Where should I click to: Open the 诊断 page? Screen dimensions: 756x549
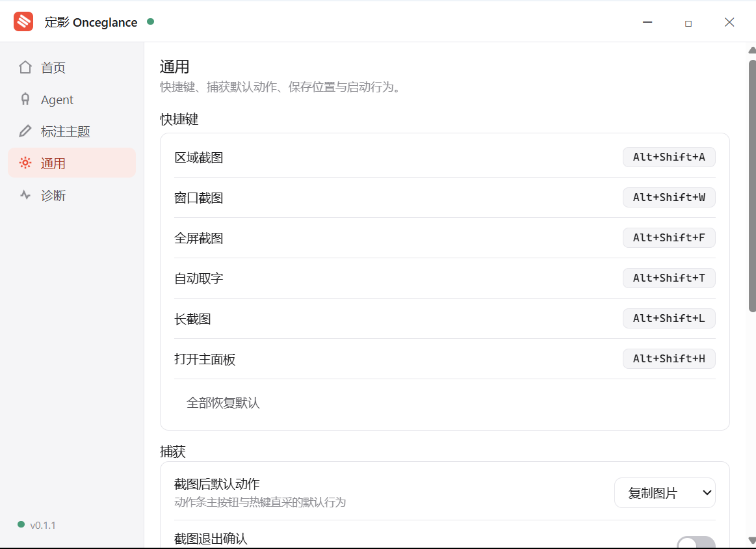coord(72,195)
